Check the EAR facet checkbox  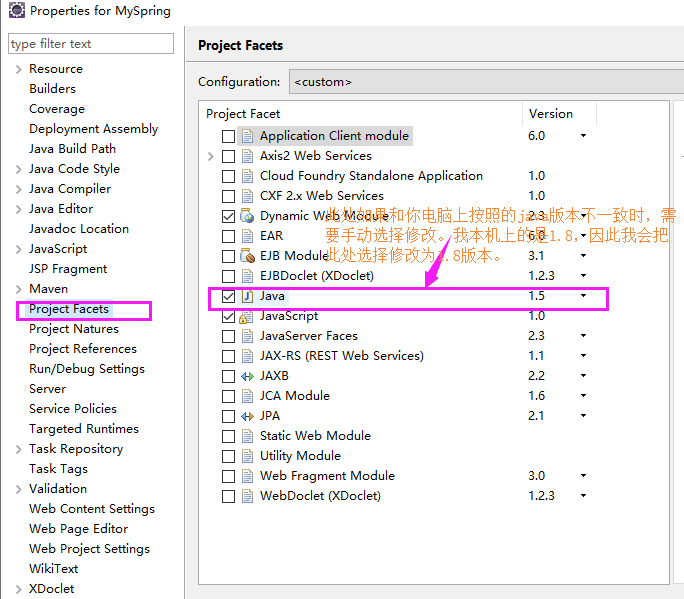tap(228, 236)
